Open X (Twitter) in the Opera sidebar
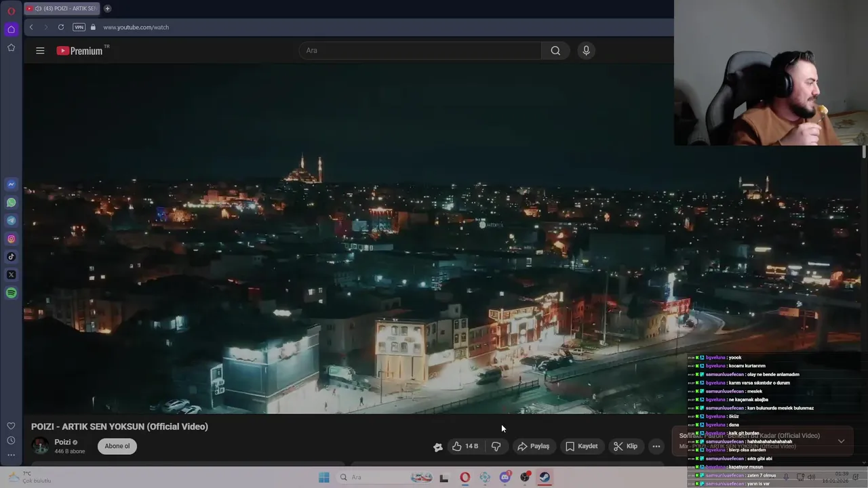Image resolution: width=868 pixels, height=488 pixels. click(11, 274)
